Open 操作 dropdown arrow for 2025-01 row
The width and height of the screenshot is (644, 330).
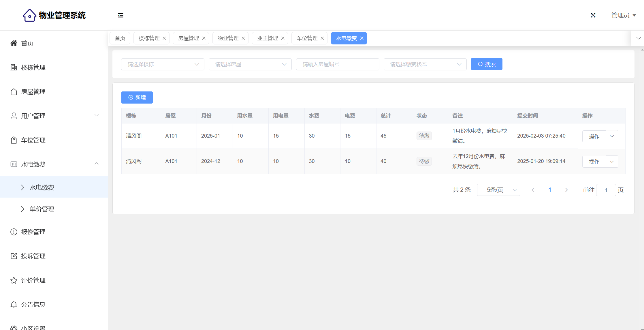pyautogui.click(x=612, y=136)
